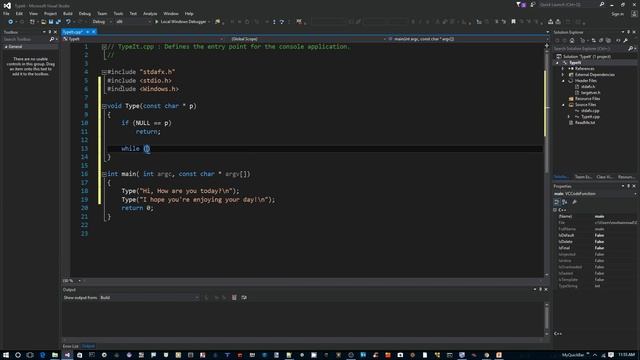Image resolution: width=640 pixels, height=360 pixels.
Task: Click the account avatar icon beside Sign in
Action: point(634,13)
